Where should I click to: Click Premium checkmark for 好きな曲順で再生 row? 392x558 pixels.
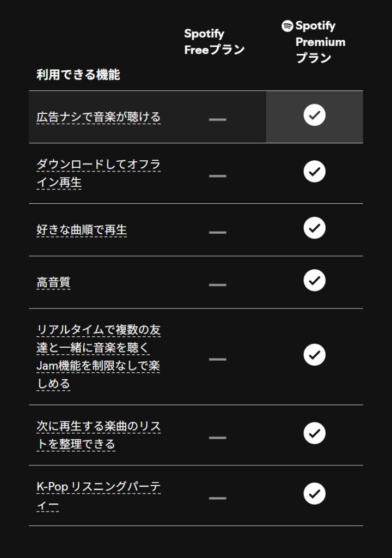315,228
